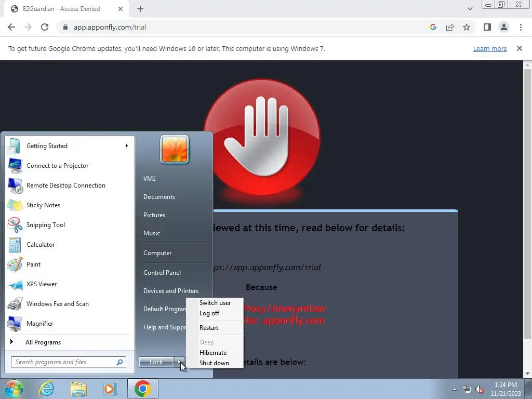Open a new Chrome tab
532x399 pixels.
pos(140,9)
